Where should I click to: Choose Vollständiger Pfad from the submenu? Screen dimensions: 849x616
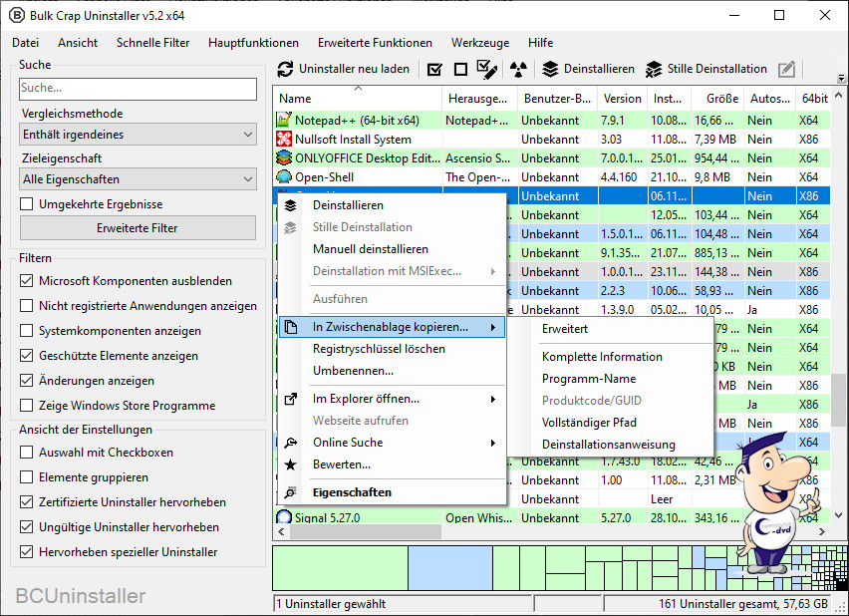(x=589, y=423)
